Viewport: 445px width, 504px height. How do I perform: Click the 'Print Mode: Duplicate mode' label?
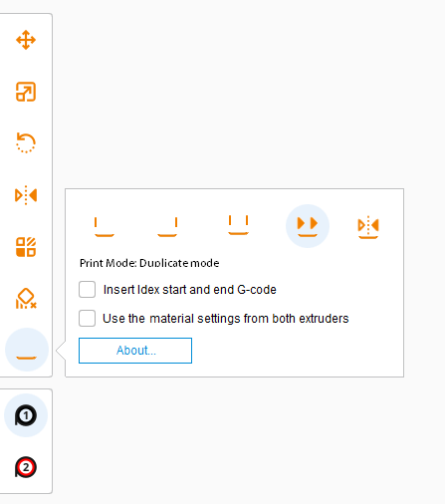click(149, 263)
